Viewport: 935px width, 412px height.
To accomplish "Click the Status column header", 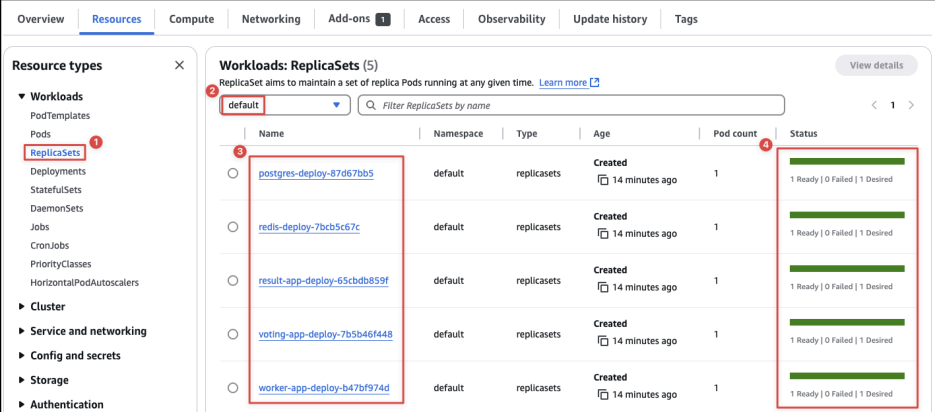I will coord(804,134).
